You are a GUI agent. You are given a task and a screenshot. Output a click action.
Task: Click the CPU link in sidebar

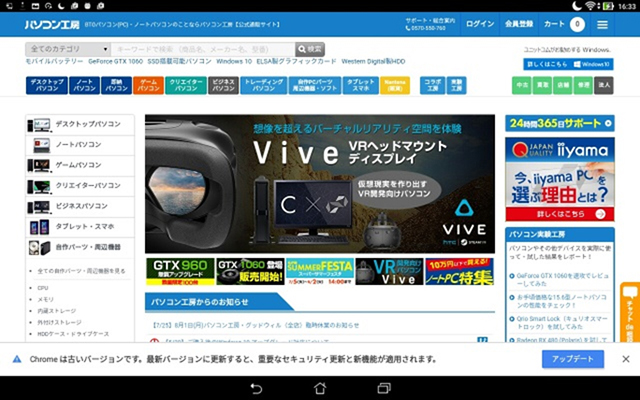click(x=43, y=288)
